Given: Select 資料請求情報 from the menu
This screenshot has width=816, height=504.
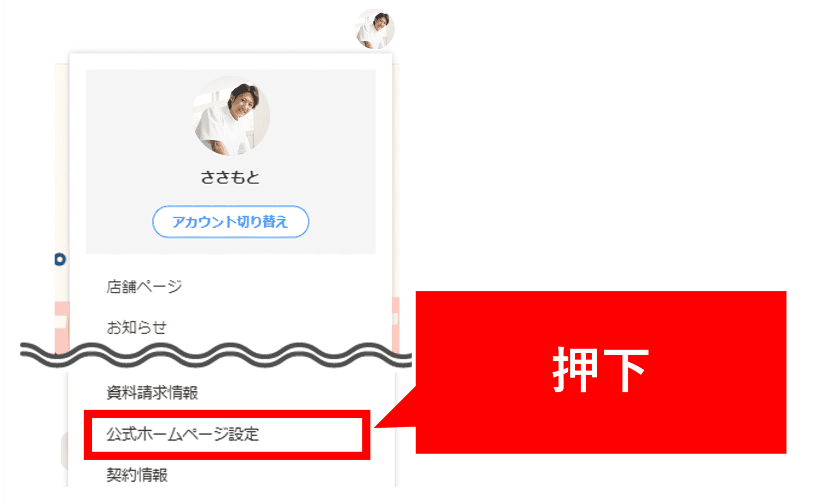Looking at the screenshot, I should point(152,393).
